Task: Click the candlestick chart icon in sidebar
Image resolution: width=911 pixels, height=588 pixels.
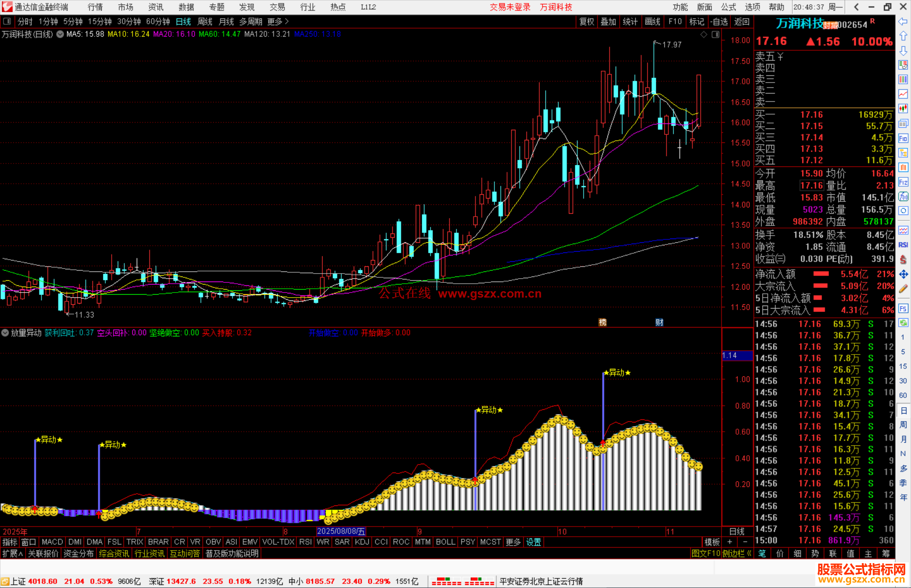Action: click(903, 109)
